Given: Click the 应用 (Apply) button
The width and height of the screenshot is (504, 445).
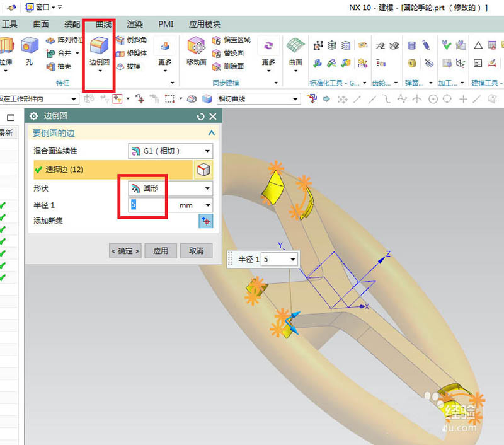Looking at the screenshot, I should (x=161, y=251).
